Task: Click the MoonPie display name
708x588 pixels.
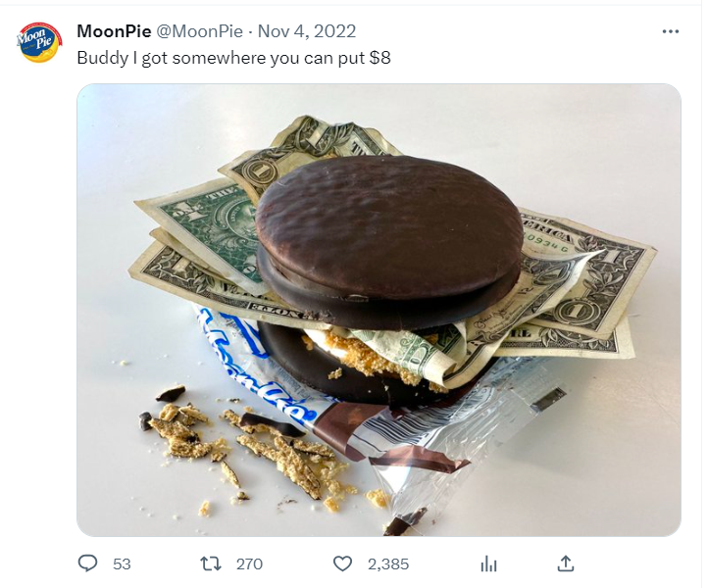Action: point(114,31)
